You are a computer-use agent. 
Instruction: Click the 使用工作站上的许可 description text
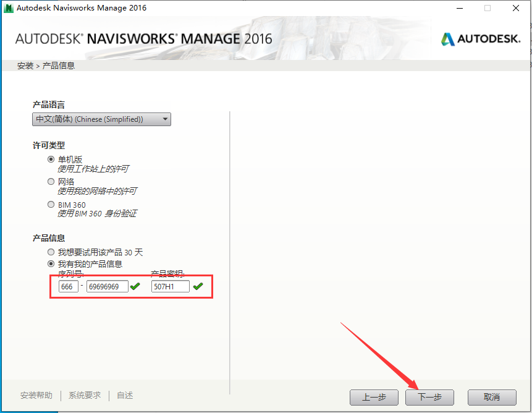click(93, 169)
